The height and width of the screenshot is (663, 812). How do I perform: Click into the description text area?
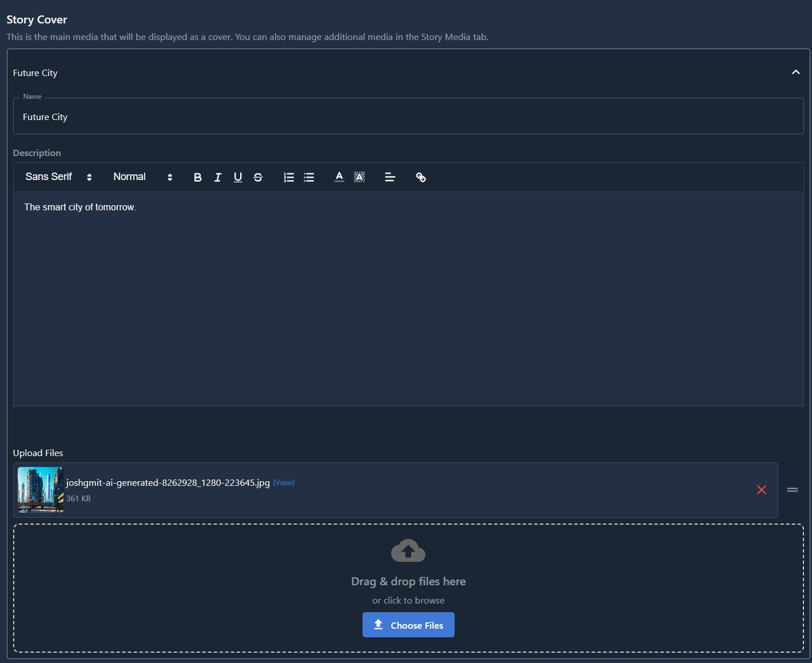click(408, 297)
